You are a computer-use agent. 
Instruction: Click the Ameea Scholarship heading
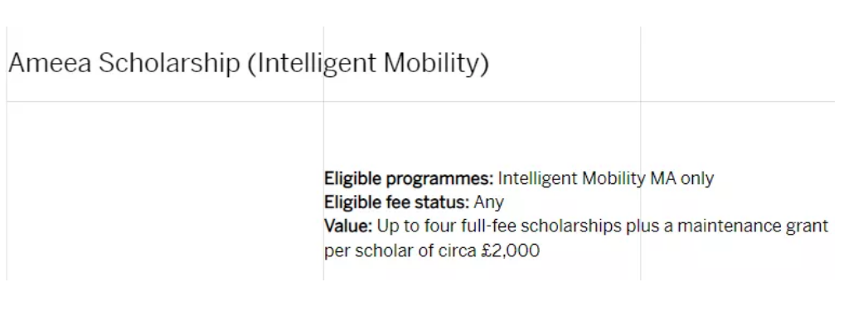coord(249,64)
